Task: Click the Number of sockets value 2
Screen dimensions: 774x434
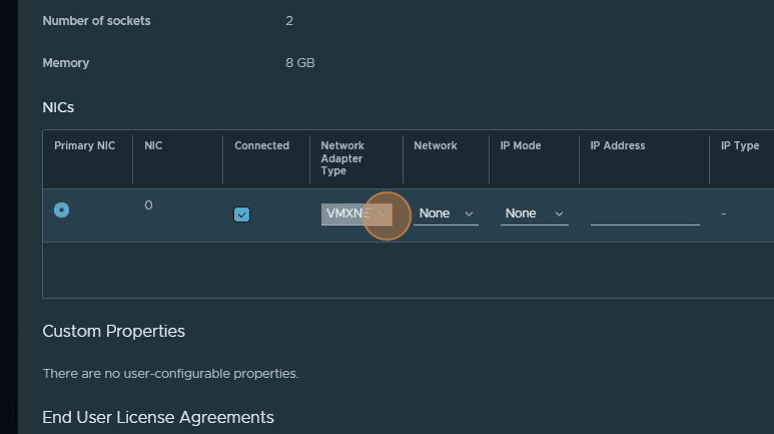Action: (289, 21)
